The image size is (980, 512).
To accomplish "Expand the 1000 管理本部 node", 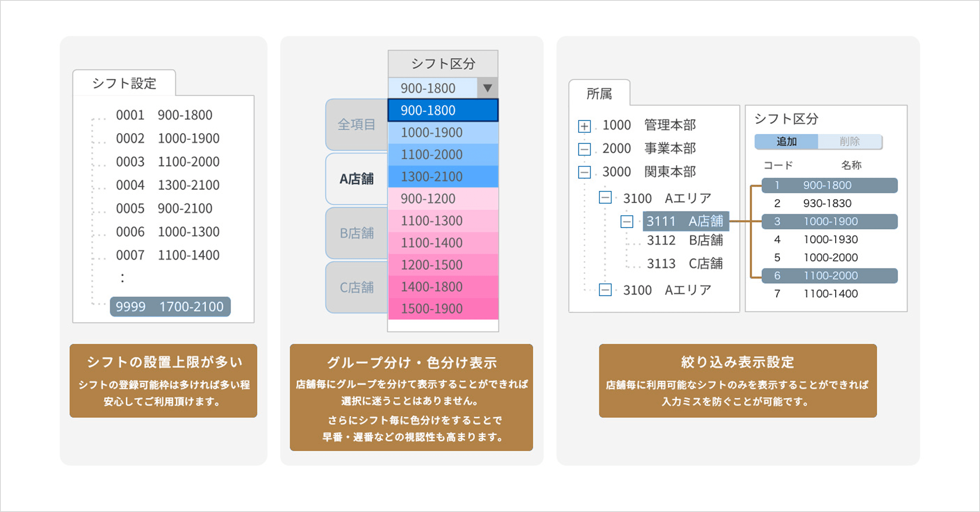I will pyautogui.click(x=584, y=126).
